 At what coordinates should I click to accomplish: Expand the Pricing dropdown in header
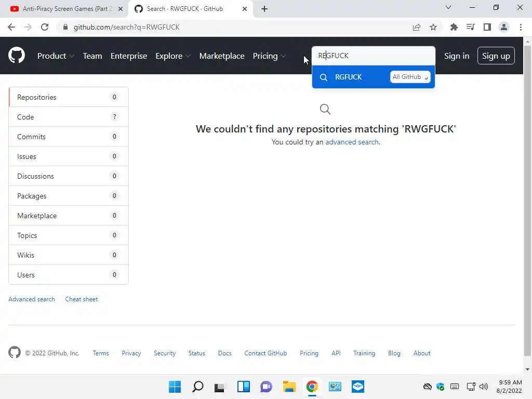[x=270, y=56]
